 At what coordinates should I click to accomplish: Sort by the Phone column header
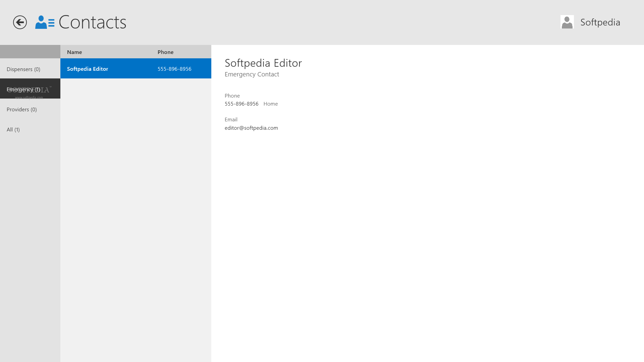[165, 52]
